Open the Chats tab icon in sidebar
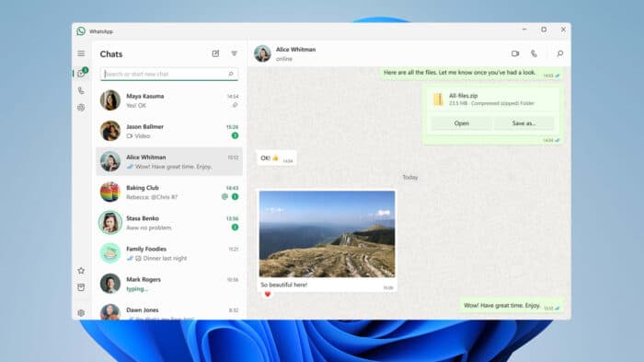 (x=81, y=74)
